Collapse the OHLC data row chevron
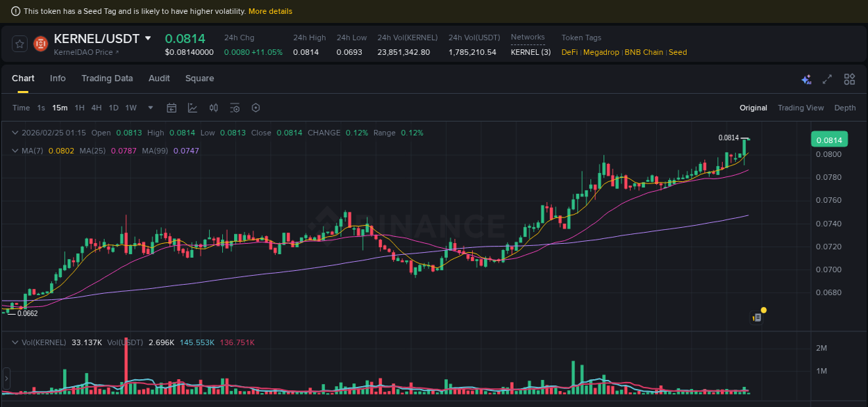Viewport: 868px width, 407px height. 15,133
